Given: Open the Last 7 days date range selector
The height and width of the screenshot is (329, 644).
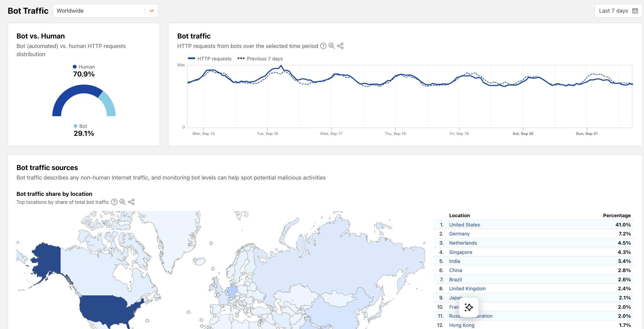Looking at the screenshot, I should click(x=614, y=11).
